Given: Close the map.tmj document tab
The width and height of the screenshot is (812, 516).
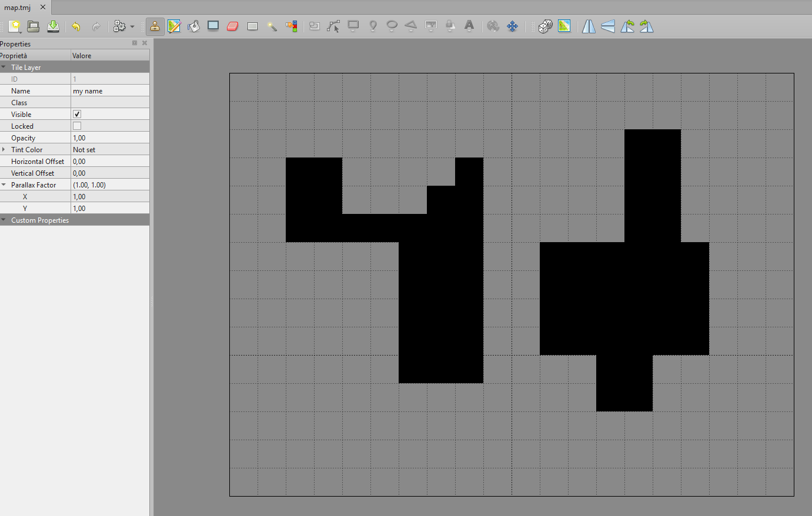Looking at the screenshot, I should click(x=43, y=8).
